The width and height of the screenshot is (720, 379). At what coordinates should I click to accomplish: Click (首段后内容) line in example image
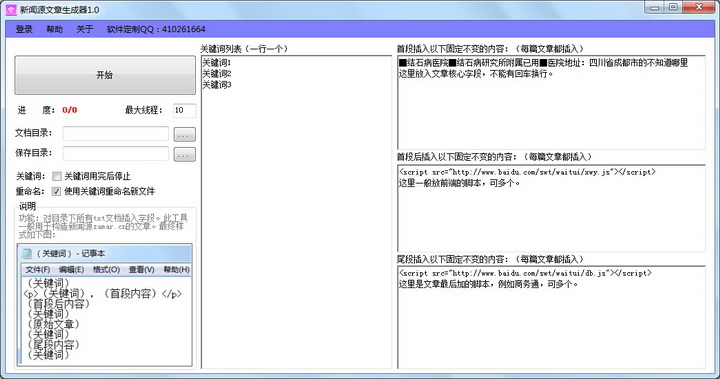click(58, 304)
